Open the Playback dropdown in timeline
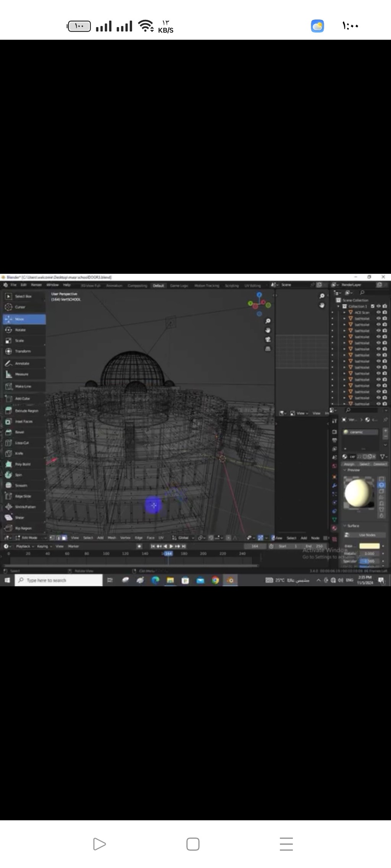 tap(25, 547)
